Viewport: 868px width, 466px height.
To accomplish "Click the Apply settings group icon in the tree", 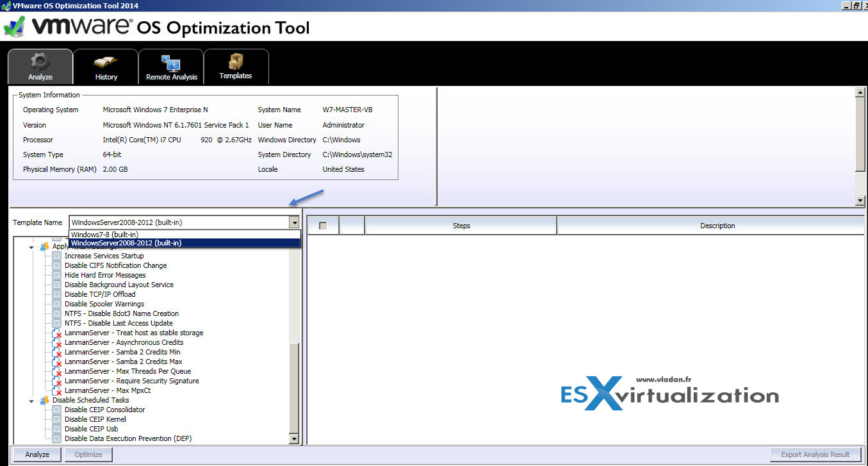I will coord(44,247).
